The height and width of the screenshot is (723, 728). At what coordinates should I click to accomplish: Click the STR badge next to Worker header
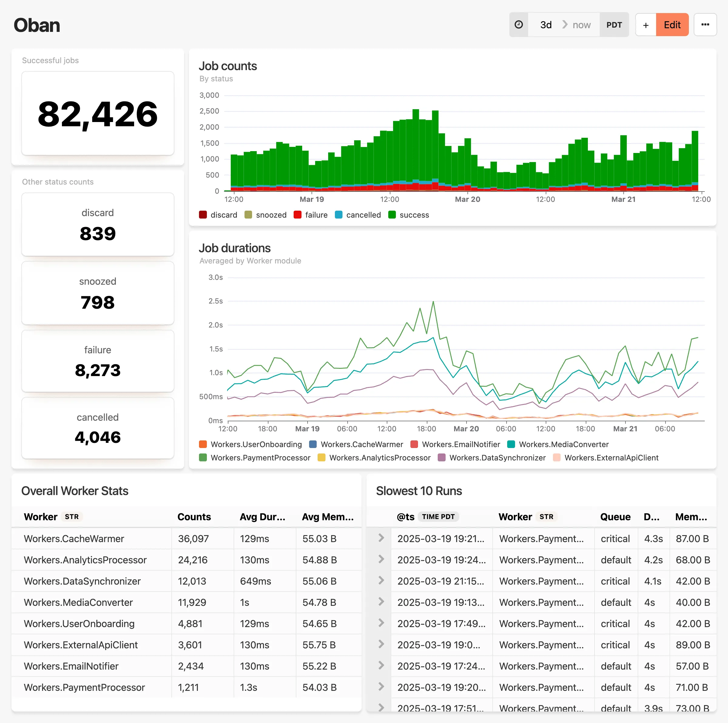point(72,517)
